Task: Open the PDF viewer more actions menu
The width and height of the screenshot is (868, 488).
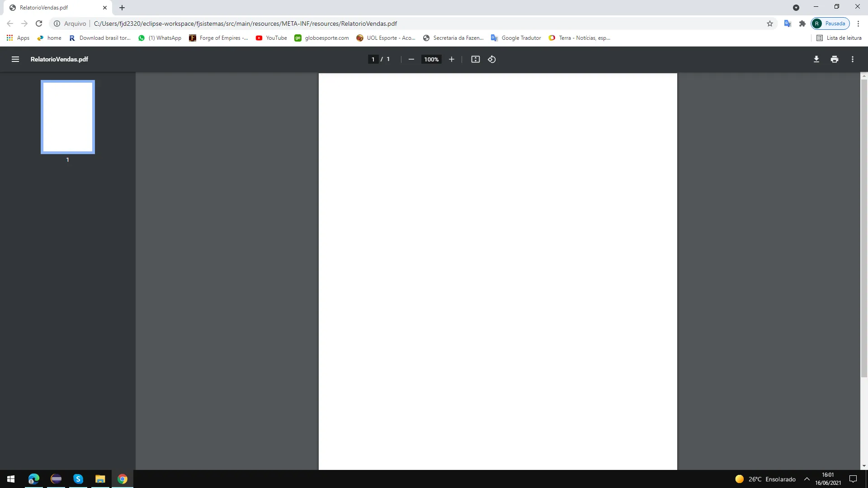Action: 852,59
